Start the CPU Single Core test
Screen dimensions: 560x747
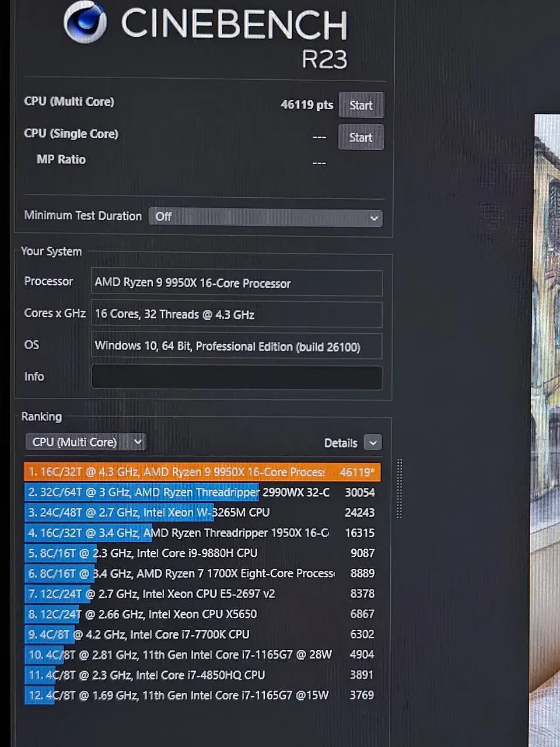coord(361,138)
